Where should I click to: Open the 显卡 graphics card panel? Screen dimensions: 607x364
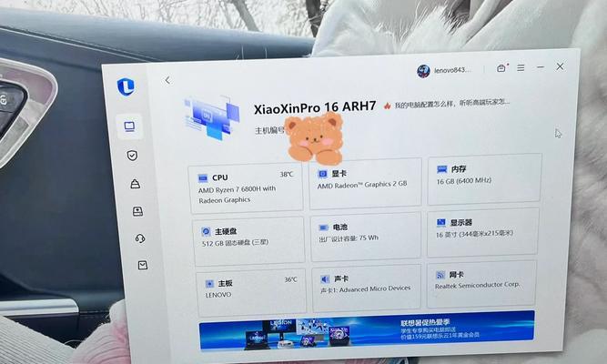click(x=366, y=182)
